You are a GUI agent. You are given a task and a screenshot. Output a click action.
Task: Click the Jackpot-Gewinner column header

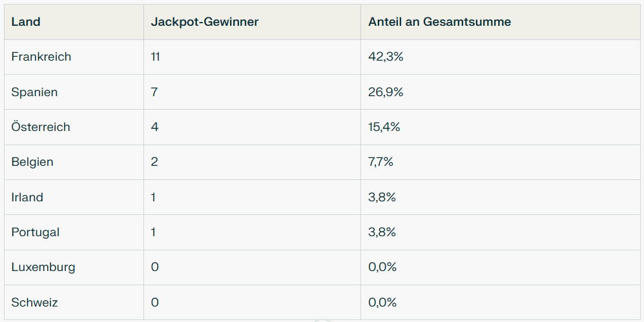(x=204, y=22)
